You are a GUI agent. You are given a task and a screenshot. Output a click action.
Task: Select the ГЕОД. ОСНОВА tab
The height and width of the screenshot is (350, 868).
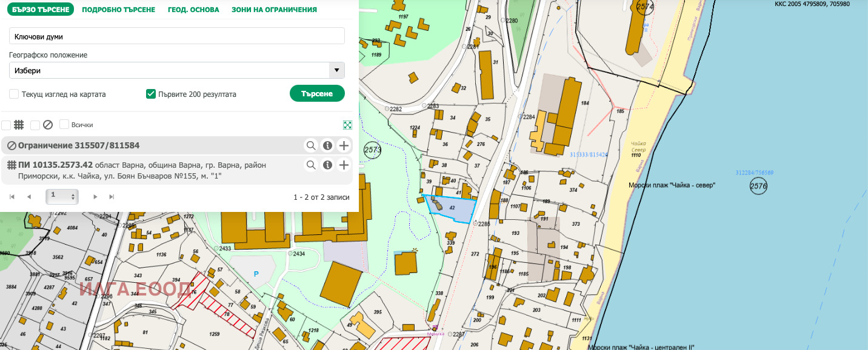[x=193, y=10]
